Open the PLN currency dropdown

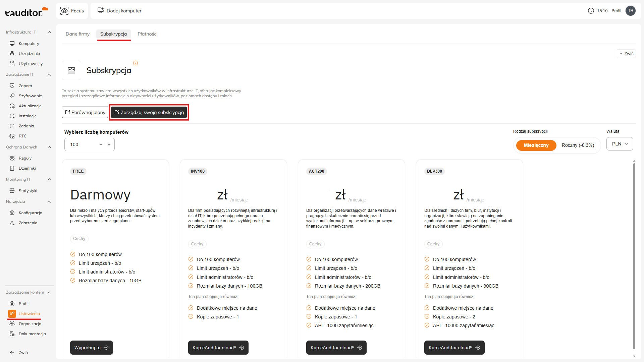[x=620, y=144]
